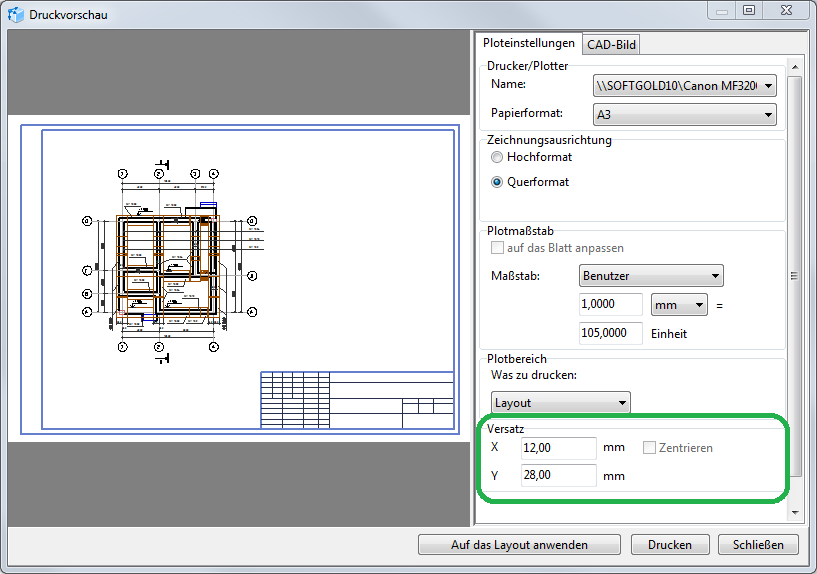Click the Druckvorschau app icon in title bar
817x574 pixels.
point(15,15)
